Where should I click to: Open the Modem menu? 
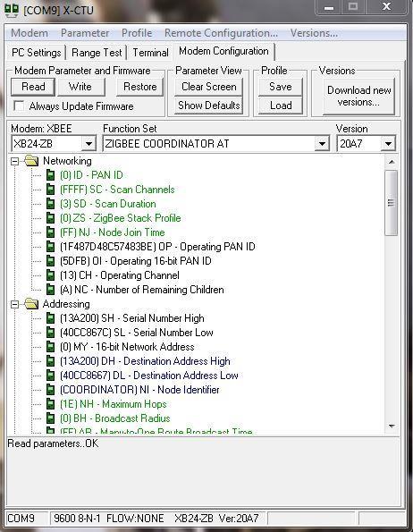tap(29, 33)
